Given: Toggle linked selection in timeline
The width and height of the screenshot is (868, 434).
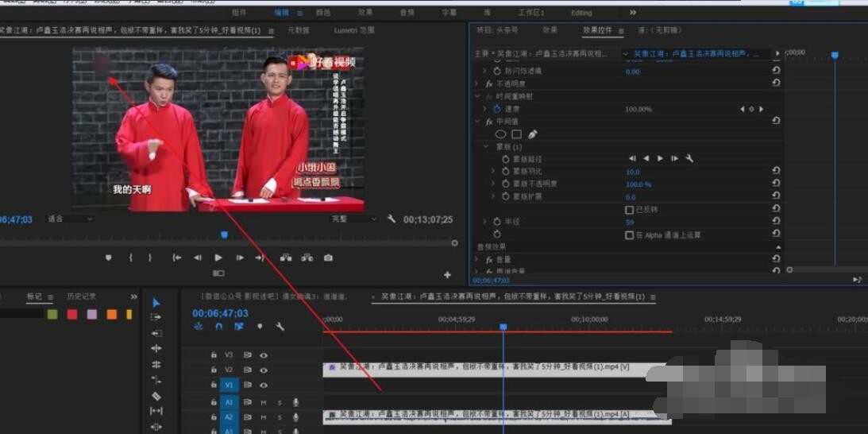Looking at the screenshot, I should [x=238, y=327].
